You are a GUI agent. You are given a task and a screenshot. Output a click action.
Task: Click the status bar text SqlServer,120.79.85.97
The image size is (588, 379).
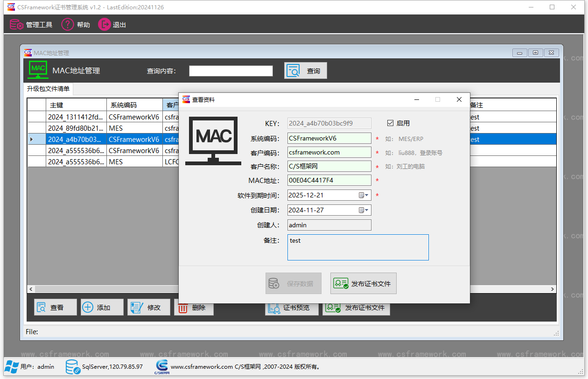click(x=112, y=367)
